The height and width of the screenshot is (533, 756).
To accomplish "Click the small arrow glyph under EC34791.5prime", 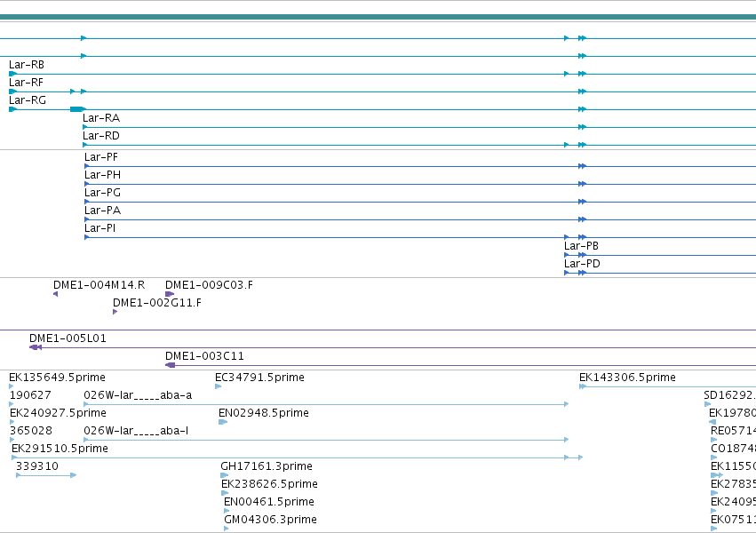I will coord(218,386).
